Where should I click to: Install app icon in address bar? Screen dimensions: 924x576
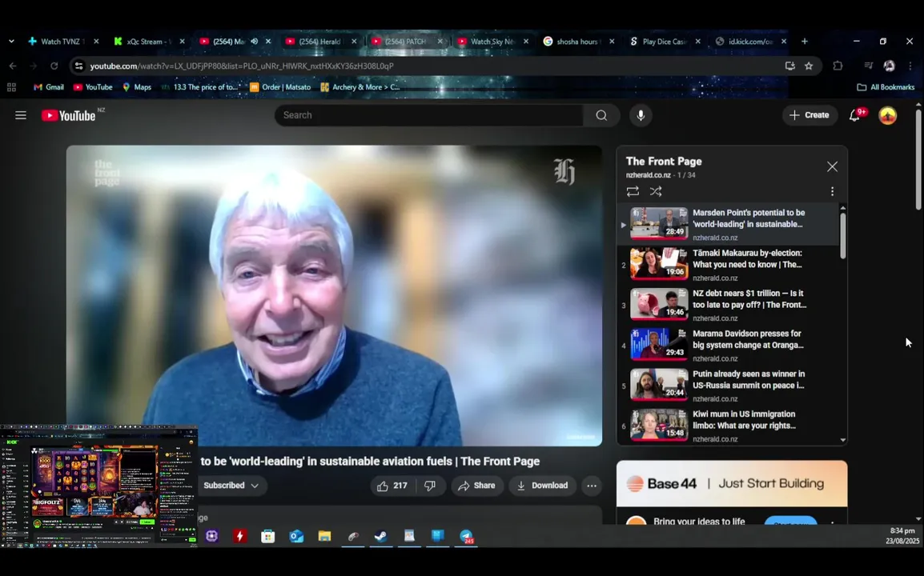point(789,66)
